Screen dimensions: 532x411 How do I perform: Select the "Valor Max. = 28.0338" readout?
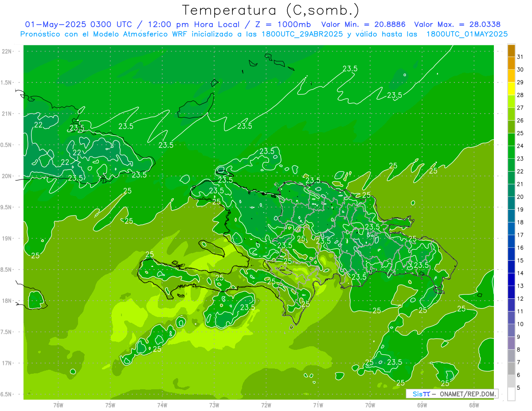point(457,24)
